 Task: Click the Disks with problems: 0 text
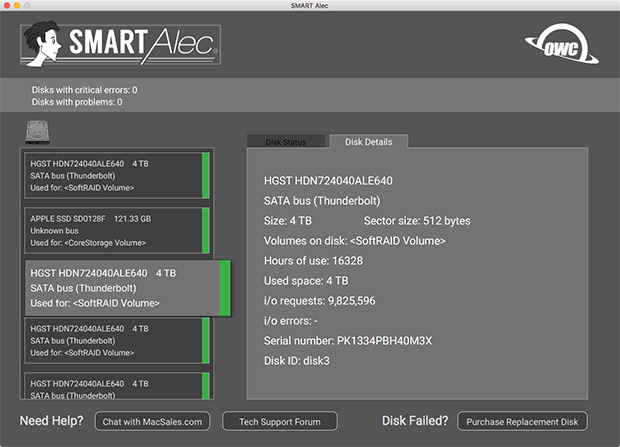(x=77, y=102)
